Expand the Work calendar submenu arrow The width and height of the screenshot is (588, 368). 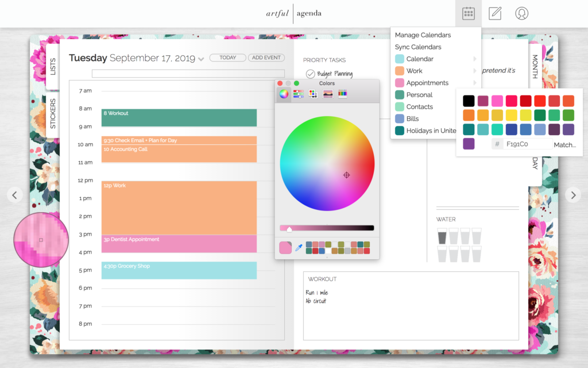coord(475,71)
